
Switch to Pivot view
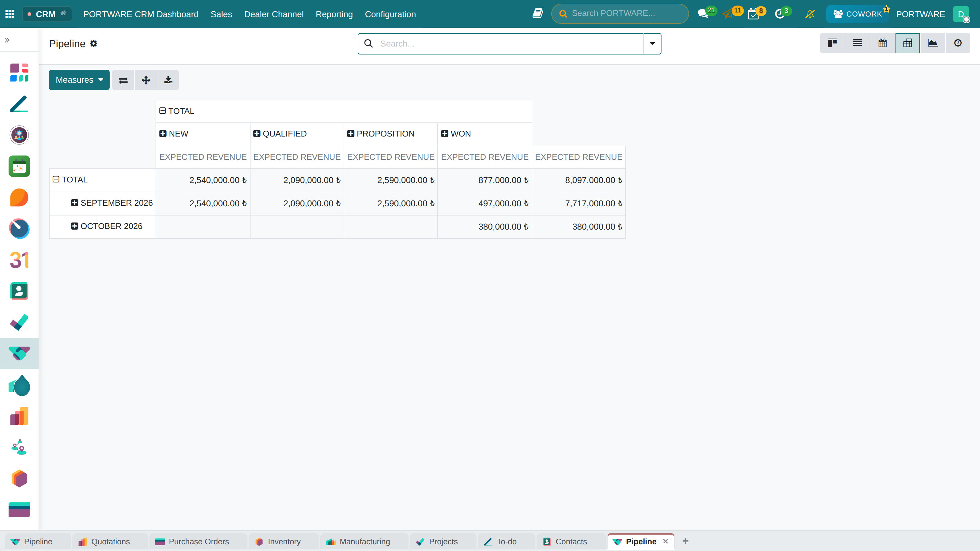[x=908, y=43]
